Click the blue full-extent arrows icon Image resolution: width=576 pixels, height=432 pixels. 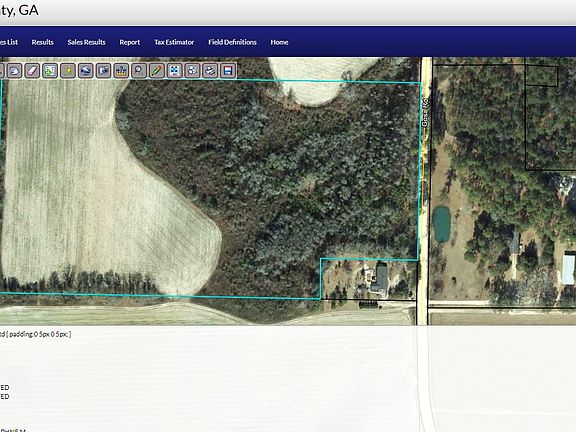(174, 70)
